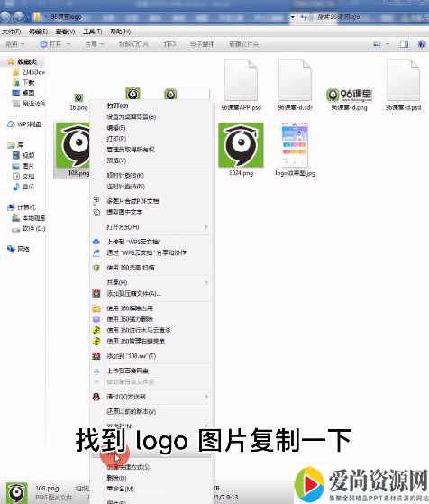Screen dimensions: 429x504
Task: Click the change view icon on the toolbar
Action: pyautogui.click(x=377, y=44)
